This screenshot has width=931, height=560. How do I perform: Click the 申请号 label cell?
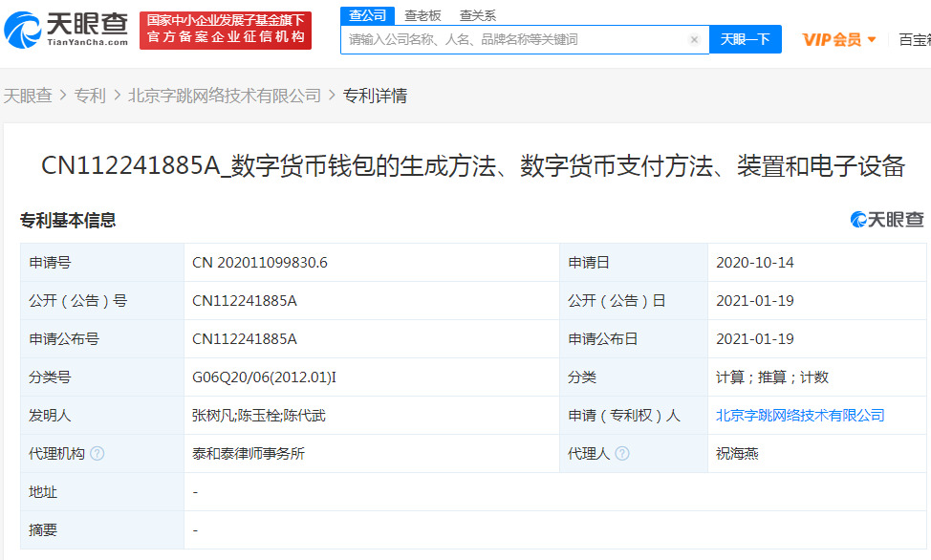[x=102, y=263]
